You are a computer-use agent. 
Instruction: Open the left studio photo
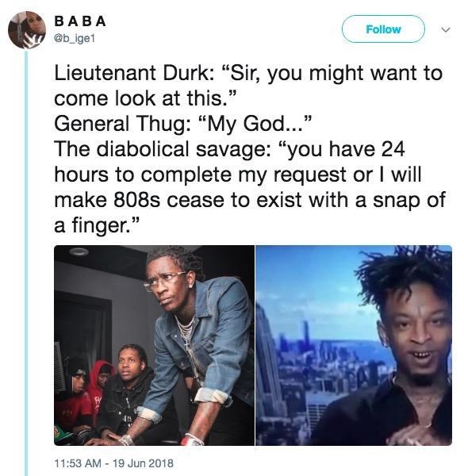tap(154, 345)
